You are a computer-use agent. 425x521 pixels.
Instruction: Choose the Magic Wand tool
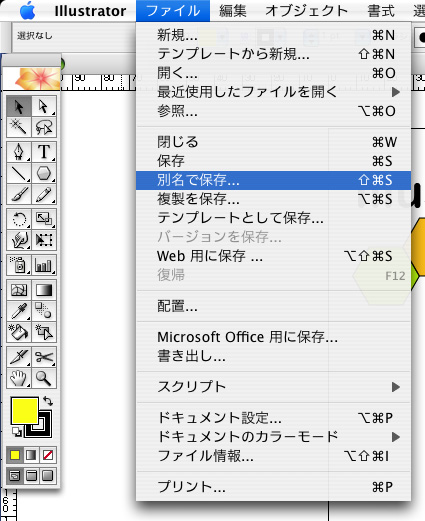tap(19, 127)
